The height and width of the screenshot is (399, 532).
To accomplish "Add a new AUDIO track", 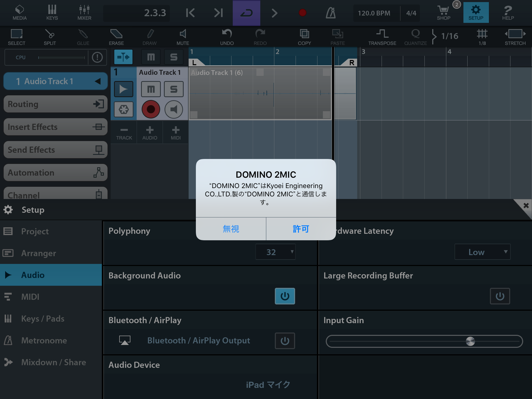I will (150, 133).
